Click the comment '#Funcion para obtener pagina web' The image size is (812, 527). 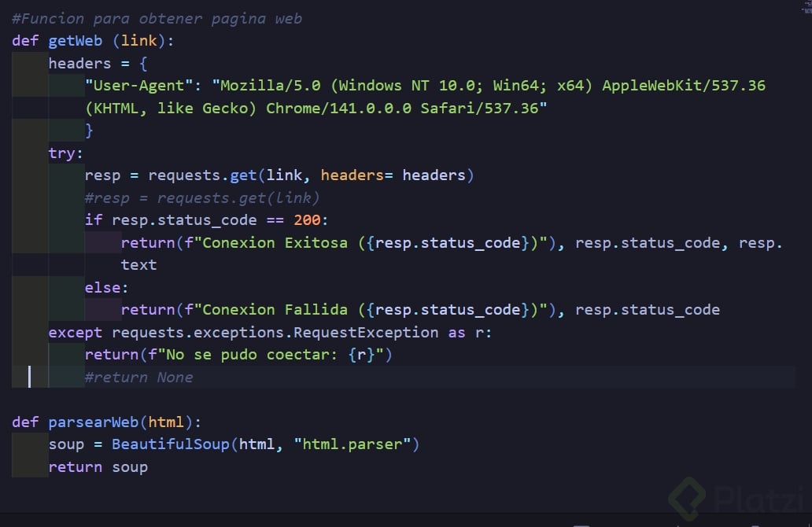pyautogui.click(x=157, y=19)
